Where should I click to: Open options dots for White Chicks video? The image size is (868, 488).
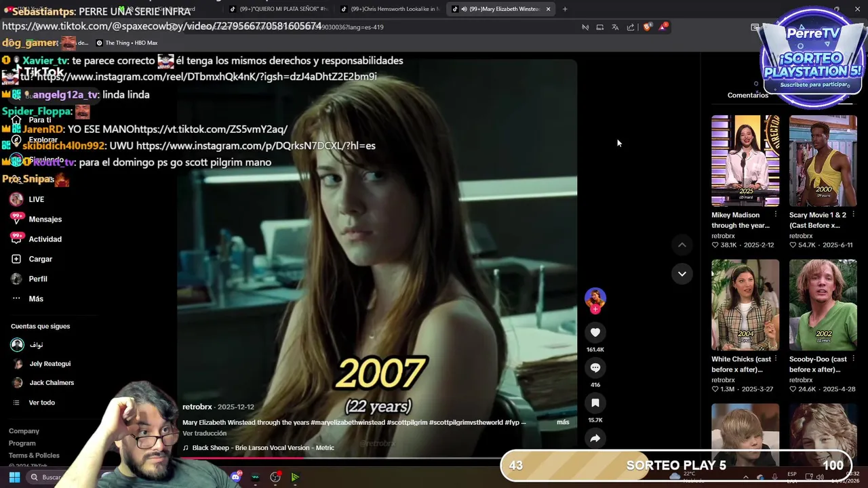(x=776, y=359)
